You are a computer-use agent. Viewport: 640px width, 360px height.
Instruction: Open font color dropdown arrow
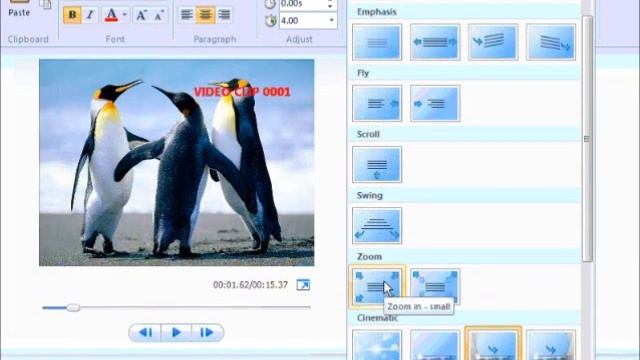pyautogui.click(x=125, y=15)
